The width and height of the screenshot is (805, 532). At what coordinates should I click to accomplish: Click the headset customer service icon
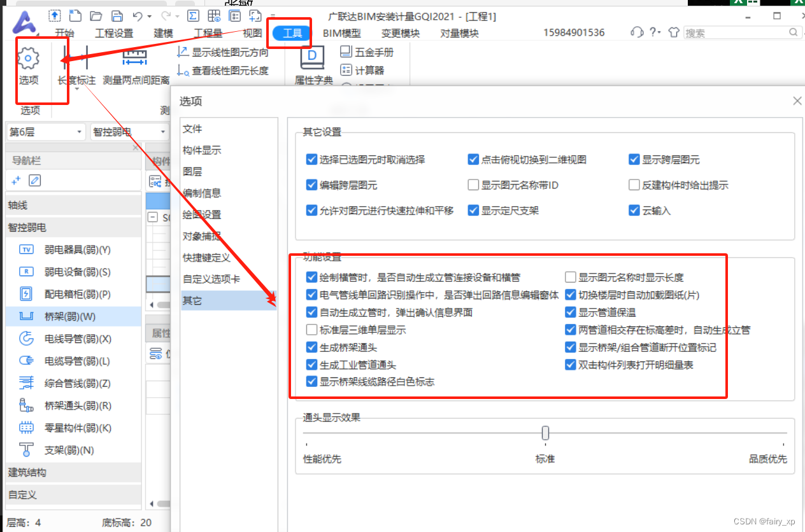(x=636, y=32)
